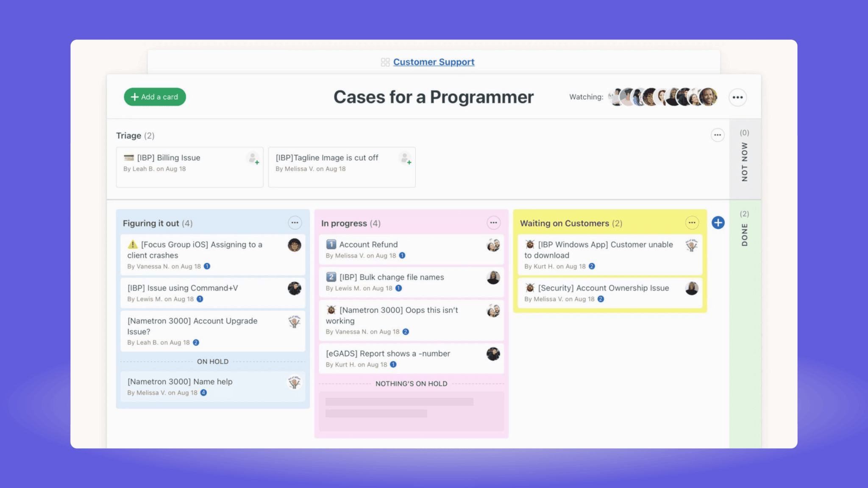Click the blue plus icon beside Waiting on Customers

point(718,222)
